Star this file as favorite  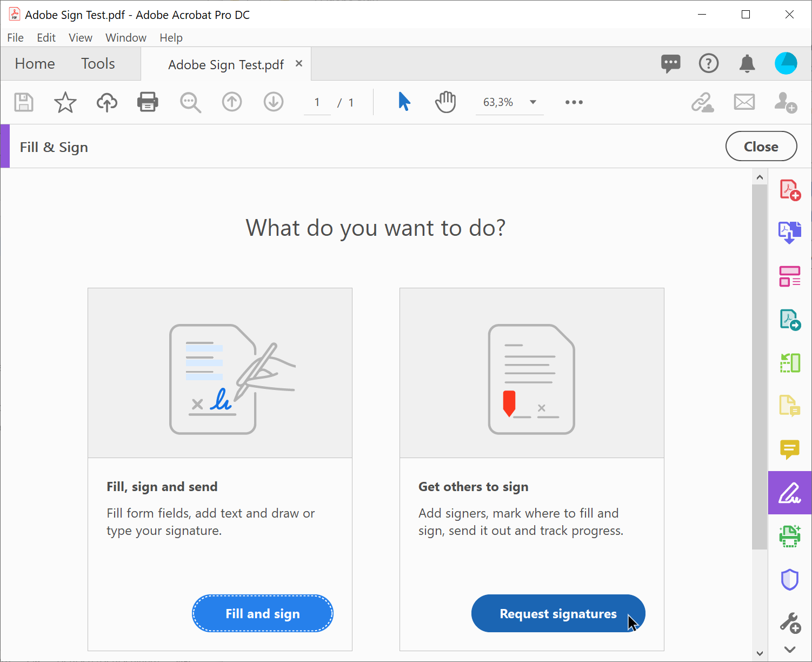click(65, 102)
